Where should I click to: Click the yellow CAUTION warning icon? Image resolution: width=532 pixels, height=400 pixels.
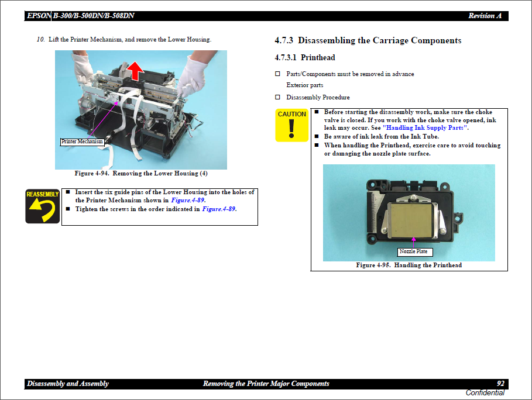pyautogui.click(x=291, y=125)
